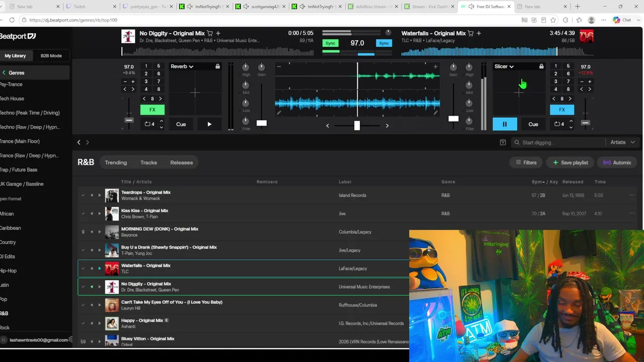Screen dimensions: 644x362
Task: Sort tracks by the Bpm column
Action: (538, 182)
